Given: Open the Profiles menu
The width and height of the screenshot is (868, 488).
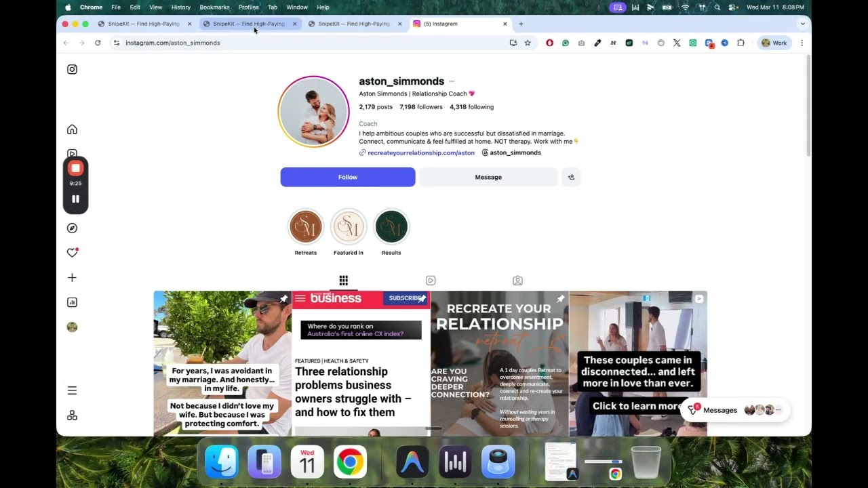Looking at the screenshot, I should [x=248, y=7].
